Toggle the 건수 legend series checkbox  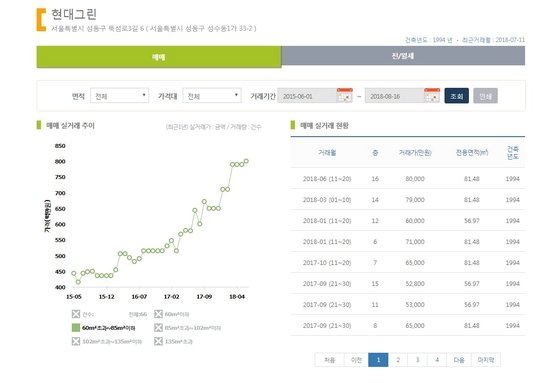76,314
